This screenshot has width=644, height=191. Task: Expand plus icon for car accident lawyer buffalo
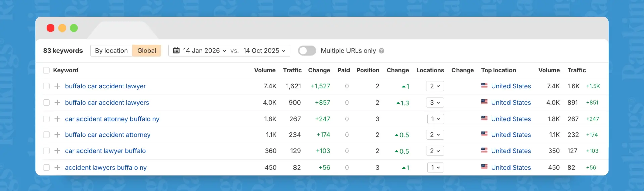click(x=57, y=151)
